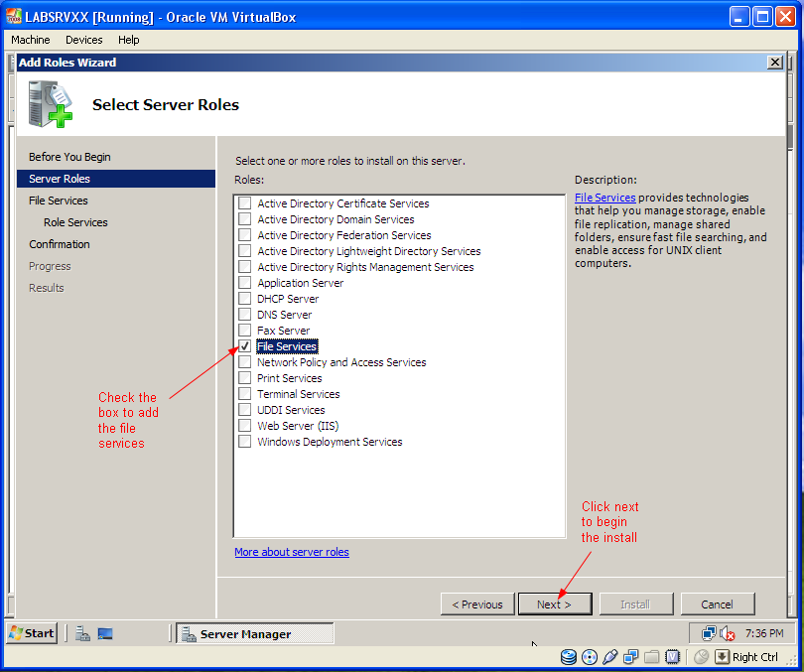
Task: Select the UDDI Services role label
Action: click(291, 410)
